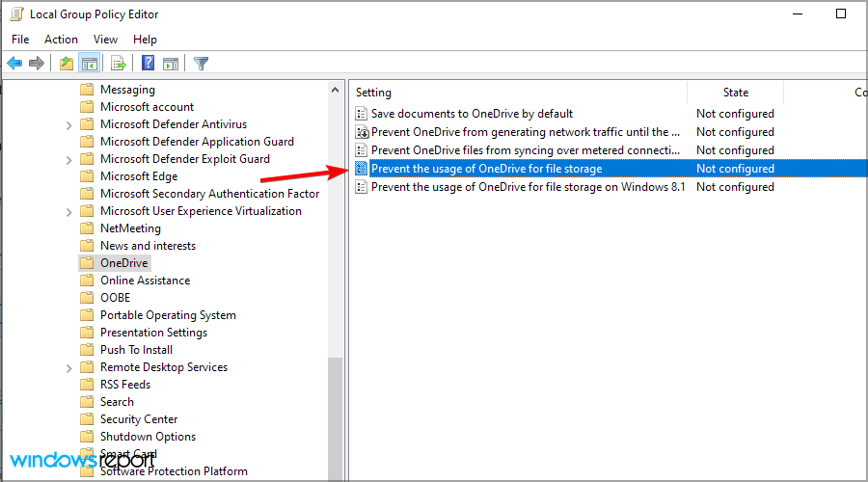This screenshot has width=868, height=482.
Task: Click the NetMeeting folder icon
Action: pyautogui.click(x=87, y=228)
